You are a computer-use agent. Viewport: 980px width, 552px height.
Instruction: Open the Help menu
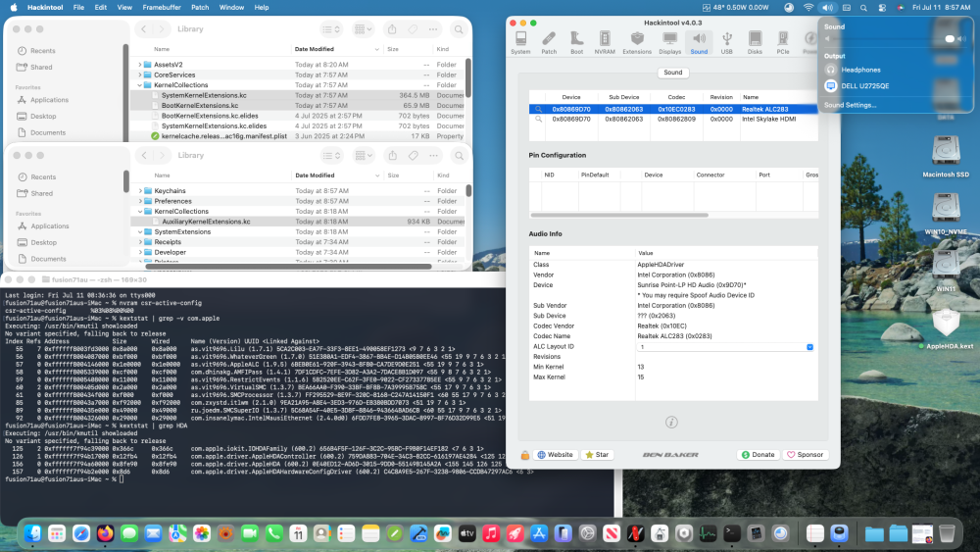262,8
